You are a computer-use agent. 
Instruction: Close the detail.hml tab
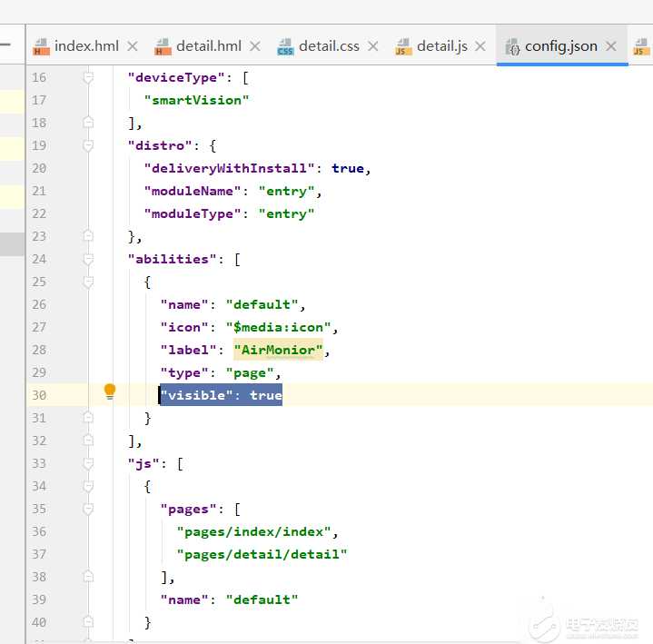pyautogui.click(x=255, y=46)
